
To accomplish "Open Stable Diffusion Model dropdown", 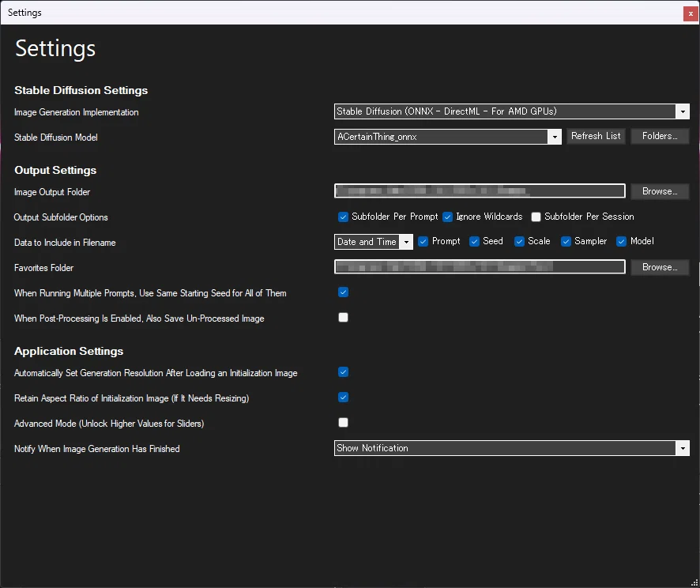I will [448, 137].
